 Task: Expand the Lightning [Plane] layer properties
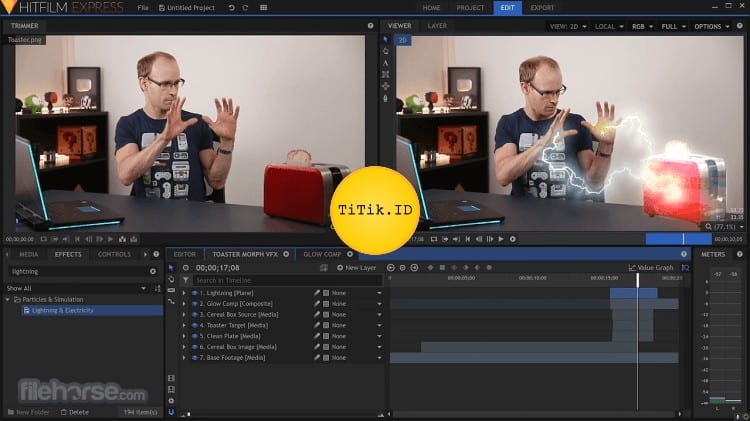pyautogui.click(x=184, y=293)
